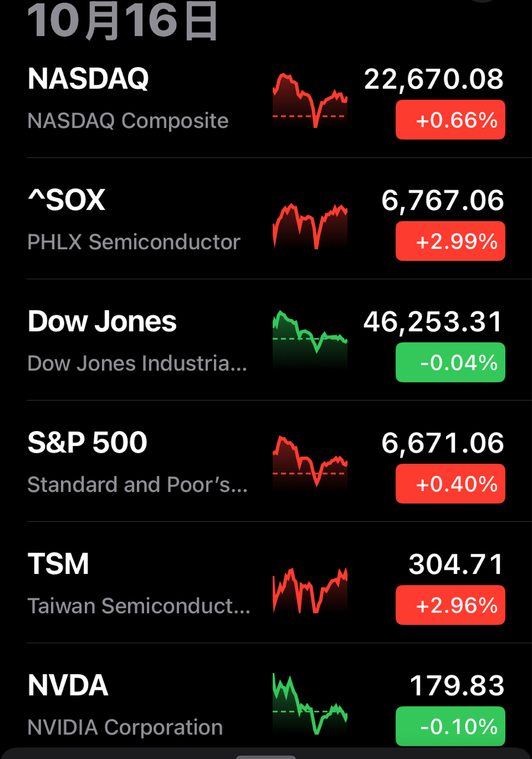Select PHLX Semiconductor index entry
Viewport: 532px width, 759px height.
point(133,242)
